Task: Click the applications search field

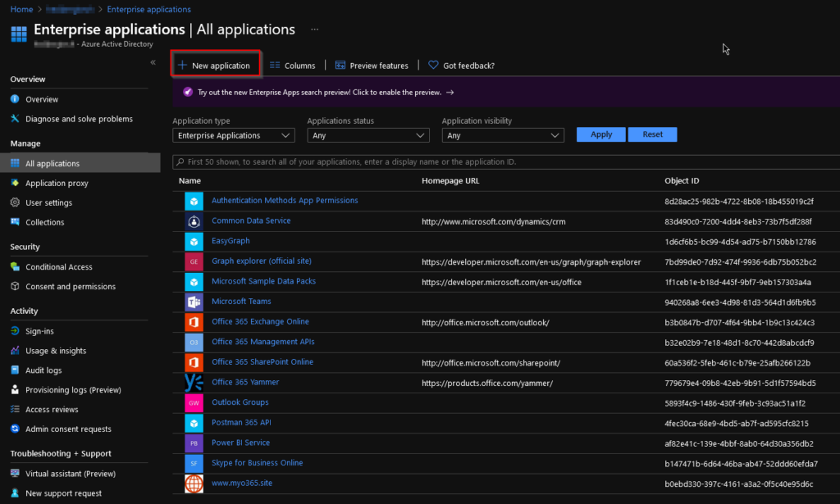Action: pos(506,161)
